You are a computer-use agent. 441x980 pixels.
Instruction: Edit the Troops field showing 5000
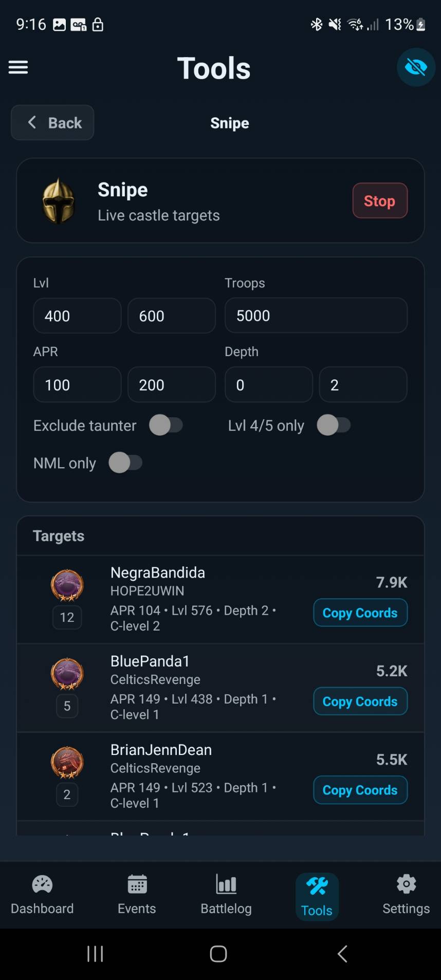point(316,316)
